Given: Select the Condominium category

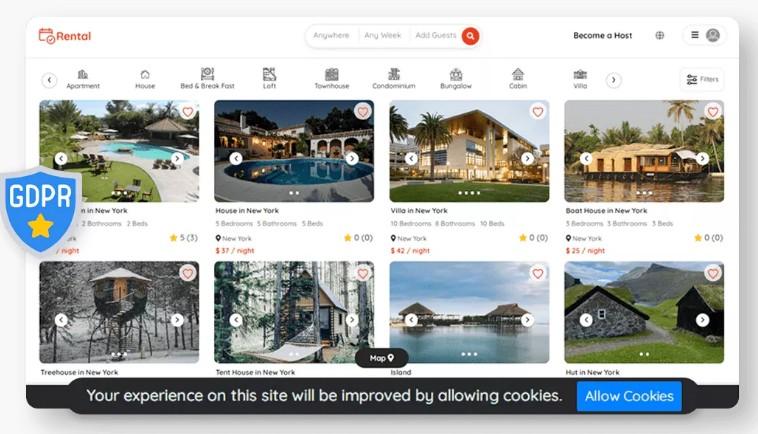Looking at the screenshot, I should coord(394,78).
